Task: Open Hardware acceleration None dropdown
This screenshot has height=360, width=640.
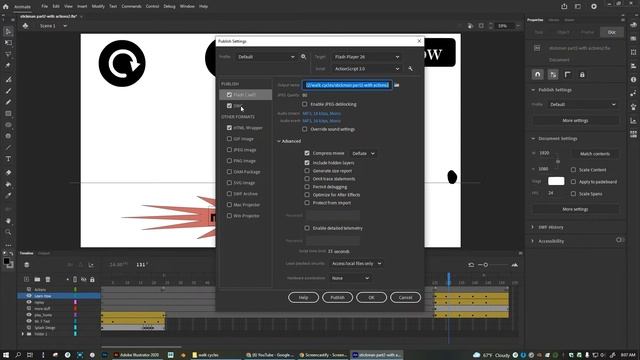Action: [350, 278]
